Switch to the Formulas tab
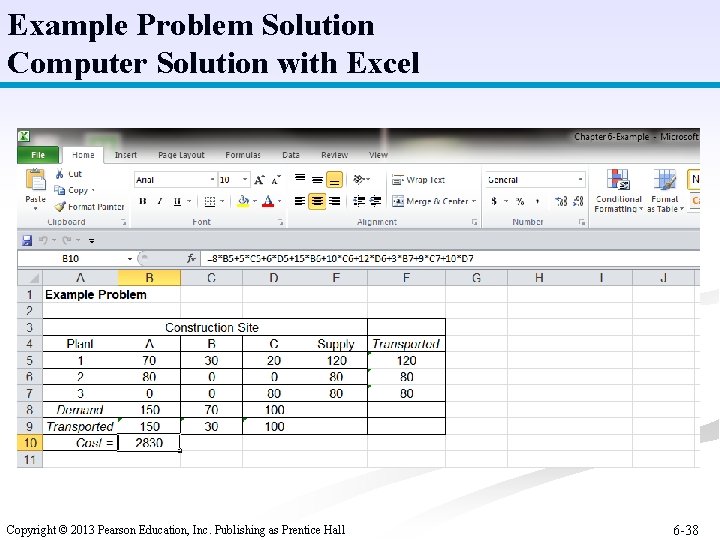 pyautogui.click(x=243, y=155)
